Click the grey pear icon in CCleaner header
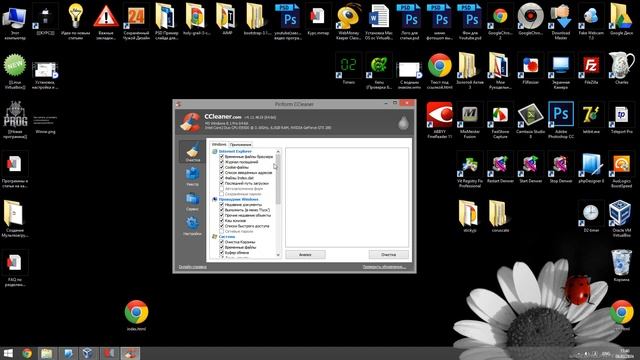The width and height of the screenshot is (640, 360). (x=403, y=122)
